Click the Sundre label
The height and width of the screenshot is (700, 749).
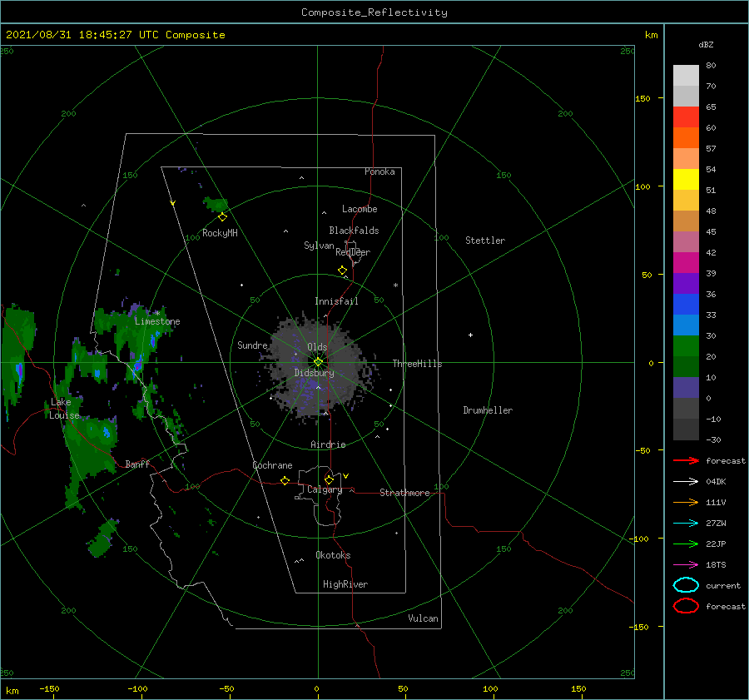pyautogui.click(x=252, y=345)
